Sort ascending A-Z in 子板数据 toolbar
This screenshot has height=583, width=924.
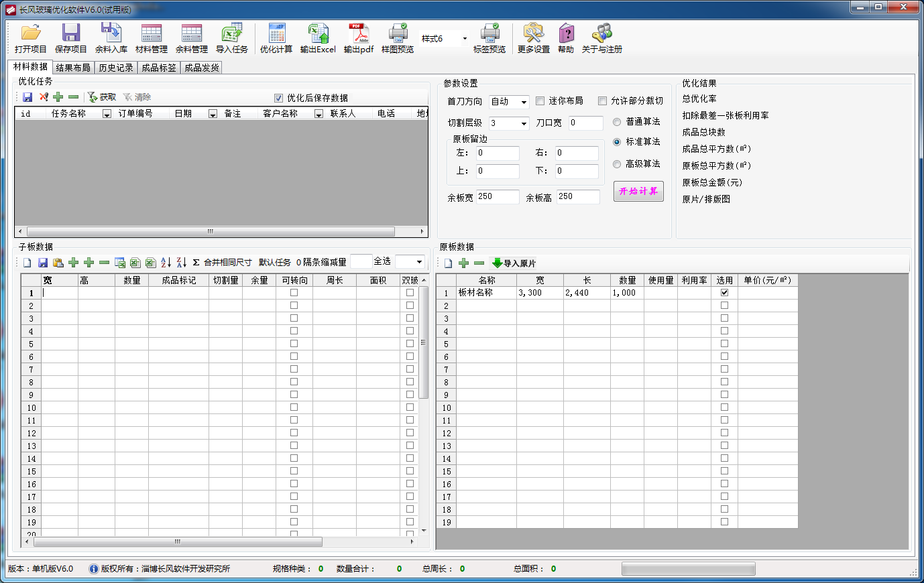click(166, 263)
